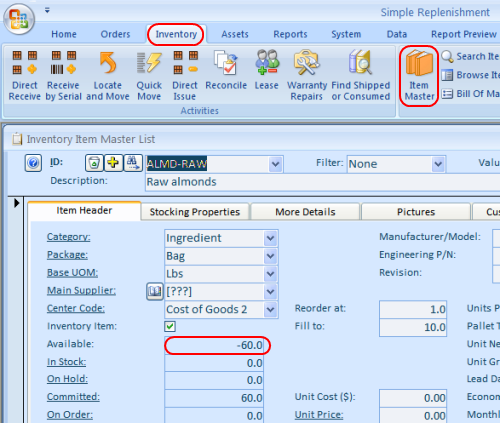The width and height of the screenshot is (500, 423).
Task: Run the Reconcile activity
Action: [x=226, y=71]
